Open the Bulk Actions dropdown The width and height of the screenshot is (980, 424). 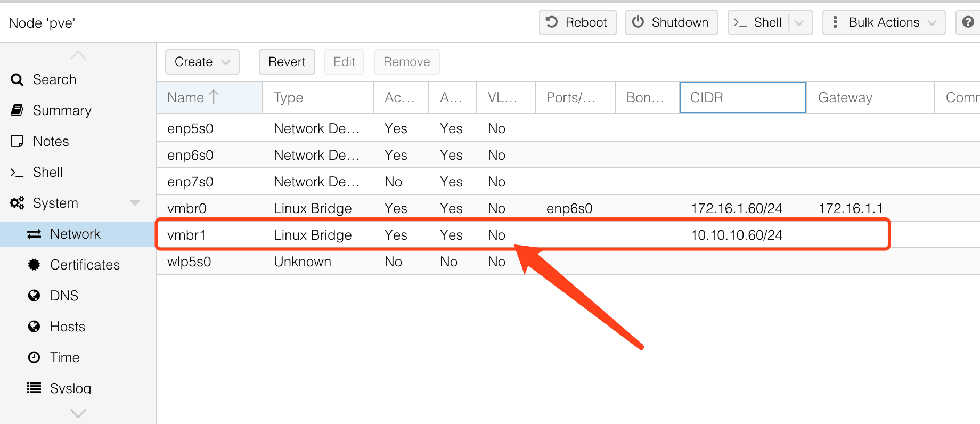coord(884,22)
